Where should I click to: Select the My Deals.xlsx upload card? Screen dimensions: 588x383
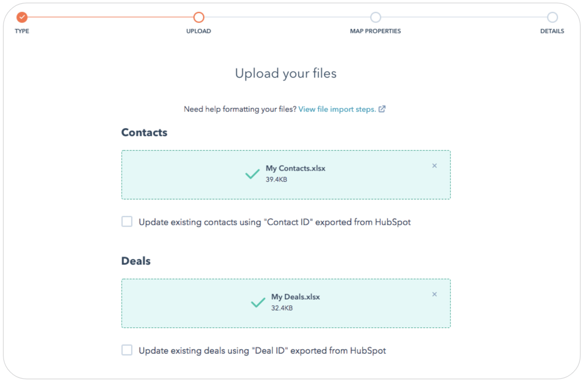click(x=286, y=303)
